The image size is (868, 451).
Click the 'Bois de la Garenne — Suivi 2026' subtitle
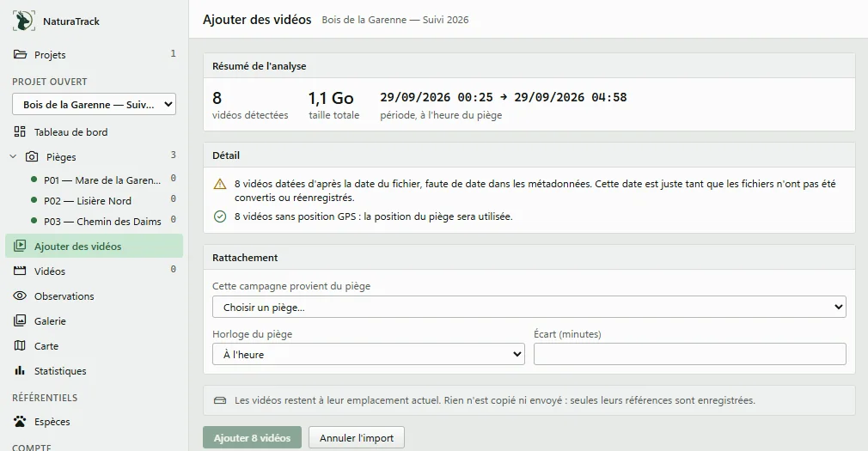click(395, 20)
